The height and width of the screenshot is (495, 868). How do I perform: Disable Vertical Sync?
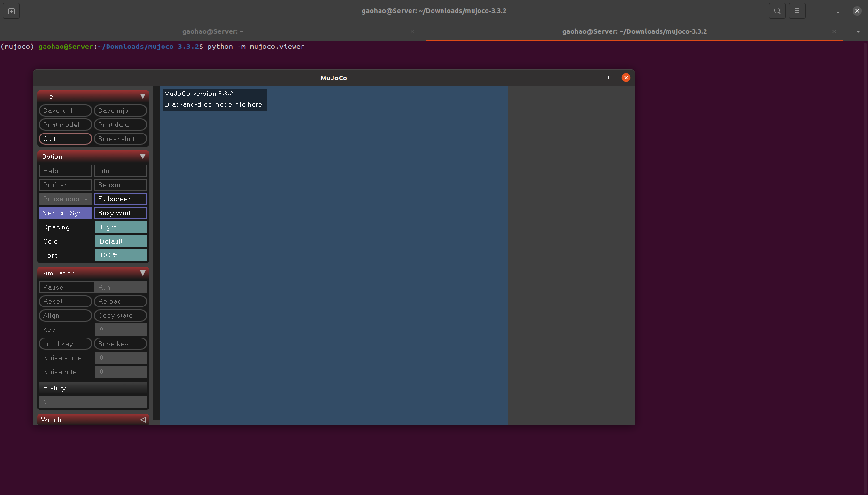coord(65,213)
